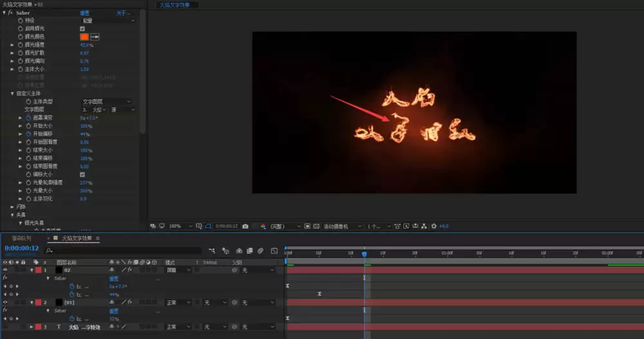This screenshot has width=644, height=339.
Task: Toggle stopwatch for 光晕大小 property
Action: pos(28,190)
